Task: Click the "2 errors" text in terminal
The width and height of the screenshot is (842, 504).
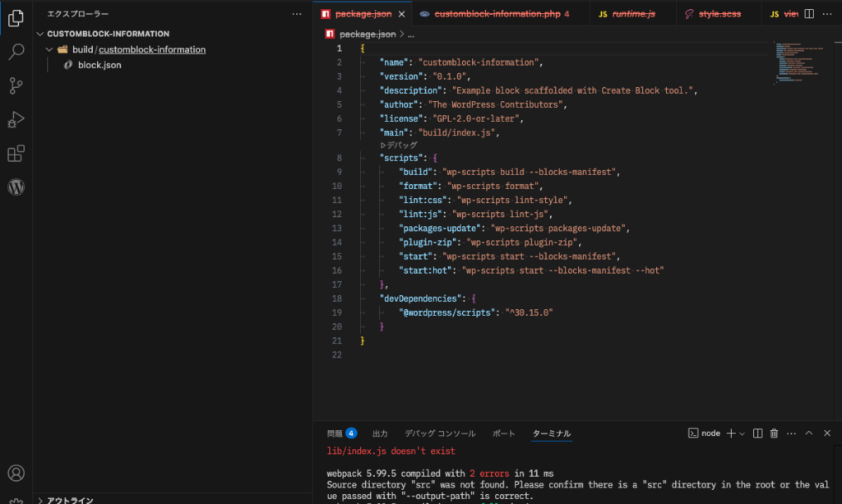Action: 489,474
